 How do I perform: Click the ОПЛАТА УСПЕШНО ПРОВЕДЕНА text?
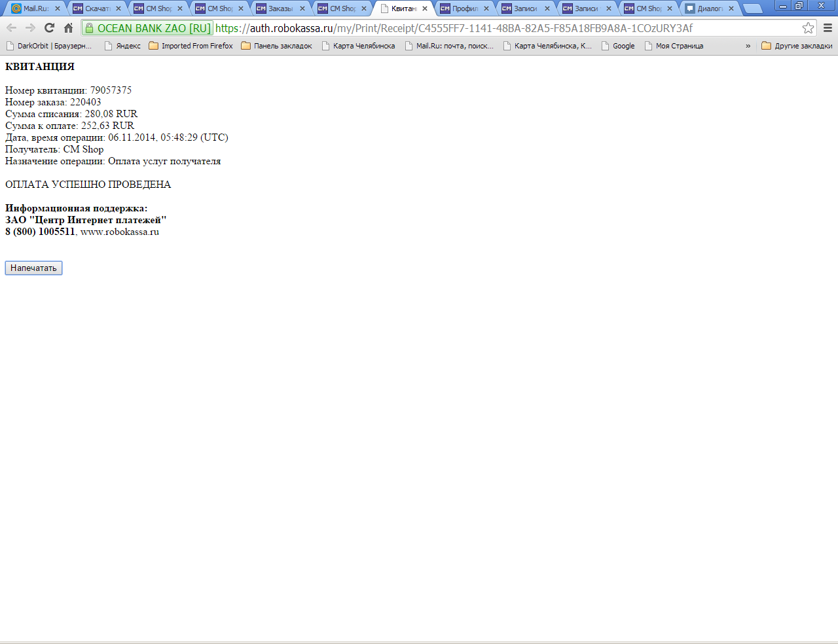pos(88,185)
